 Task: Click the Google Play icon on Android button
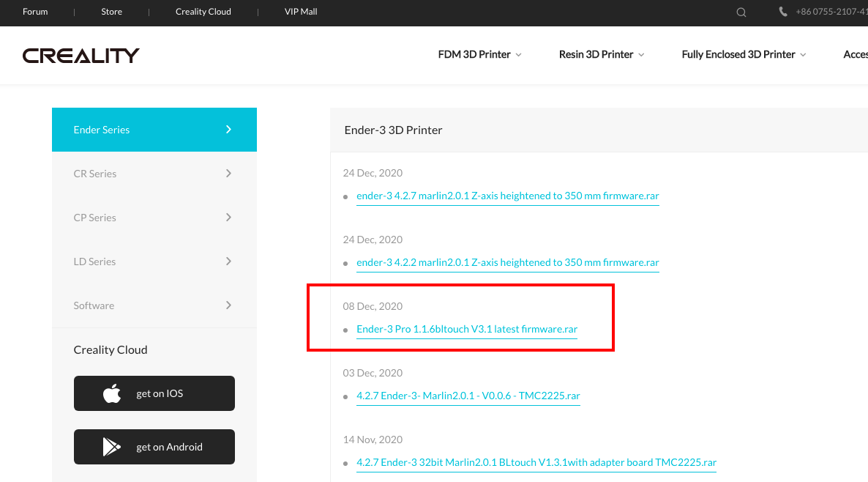112,447
